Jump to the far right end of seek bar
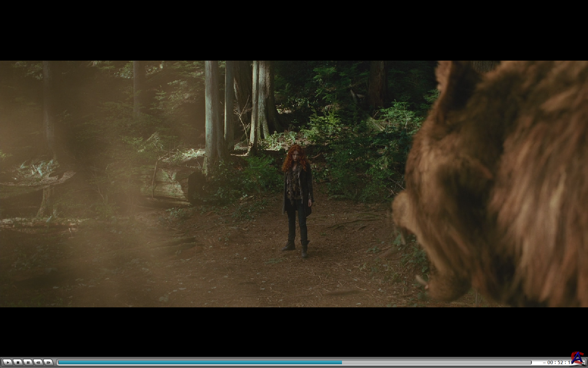588x368 pixels. [x=530, y=362]
